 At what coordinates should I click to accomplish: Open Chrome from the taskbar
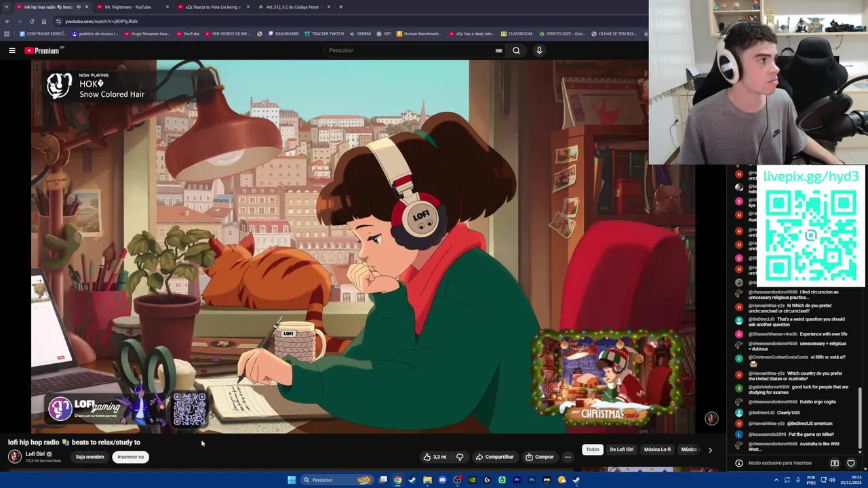point(398,480)
